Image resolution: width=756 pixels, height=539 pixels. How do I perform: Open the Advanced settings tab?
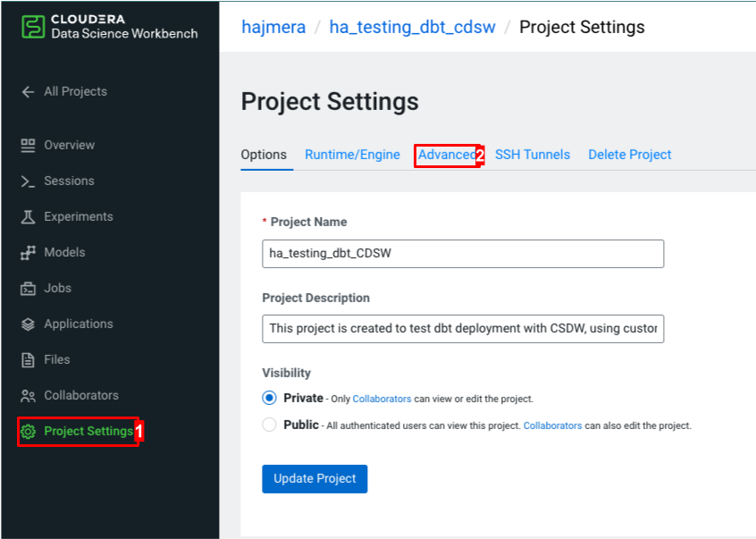(x=447, y=155)
